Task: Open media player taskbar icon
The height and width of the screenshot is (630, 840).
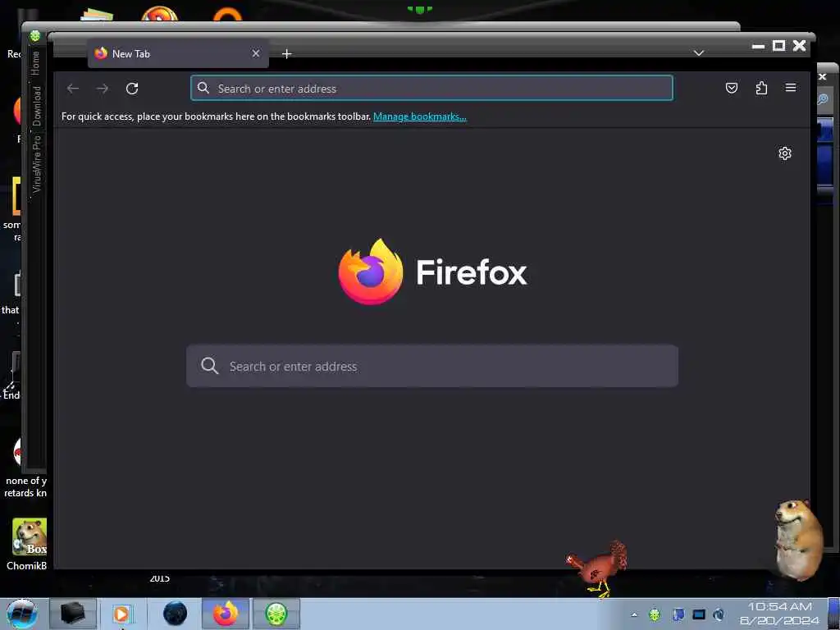Action: tap(121, 614)
